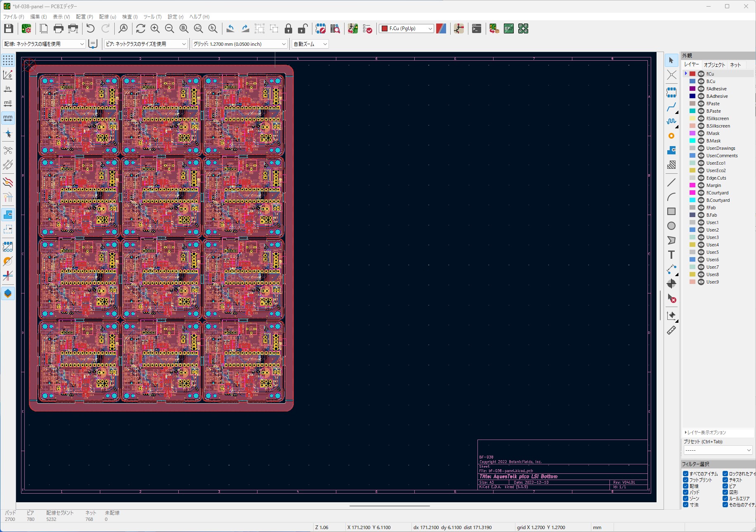Disable the ゾーン filter checkbox
Screen dimensions: 756x532
pyautogui.click(x=686, y=499)
